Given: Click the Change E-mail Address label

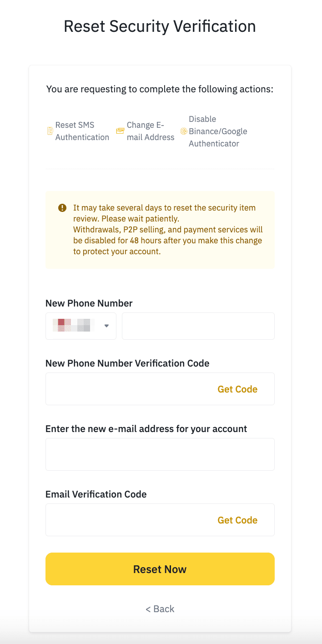Looking at the screenshot, I should click(x=150, y=131).
